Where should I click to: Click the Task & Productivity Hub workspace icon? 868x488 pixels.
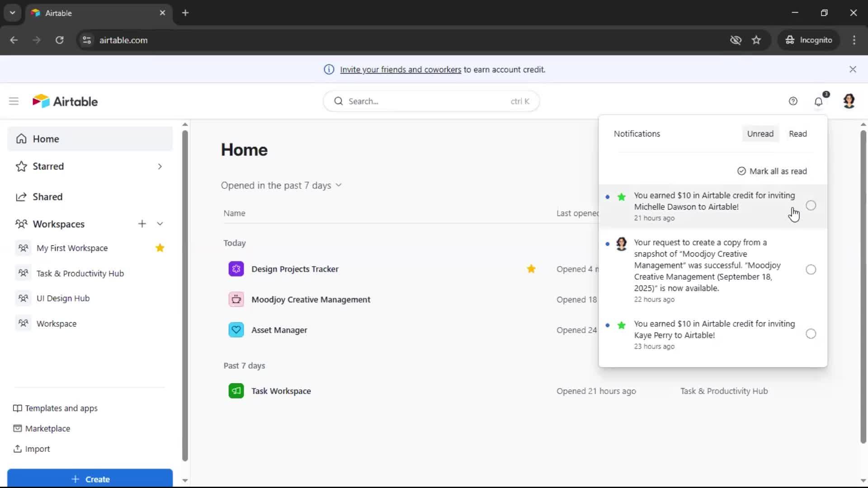[23, 273]
